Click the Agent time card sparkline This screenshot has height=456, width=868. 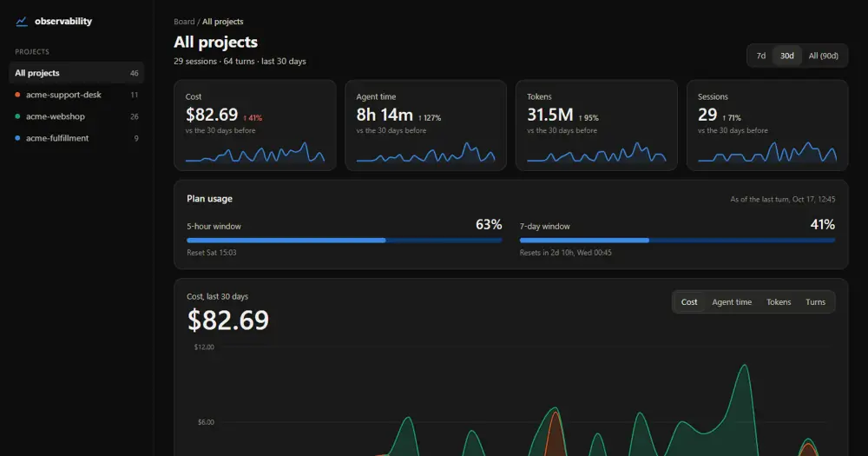coord(425,152)
